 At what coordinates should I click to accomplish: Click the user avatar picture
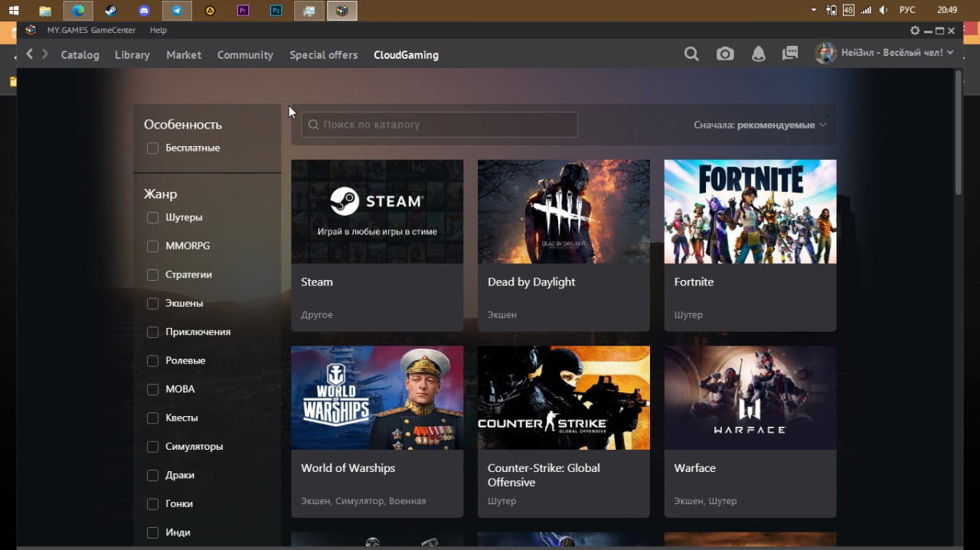[x=825, y=53]
